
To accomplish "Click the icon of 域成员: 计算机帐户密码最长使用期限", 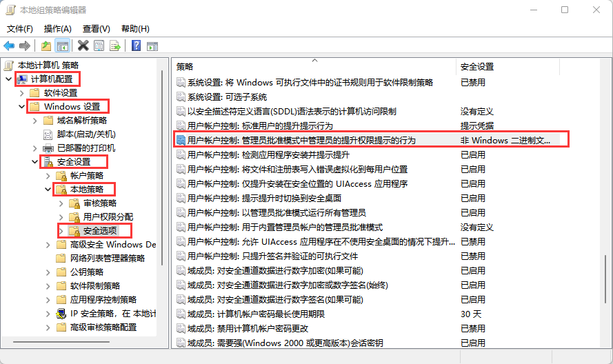I will [181, 314].
